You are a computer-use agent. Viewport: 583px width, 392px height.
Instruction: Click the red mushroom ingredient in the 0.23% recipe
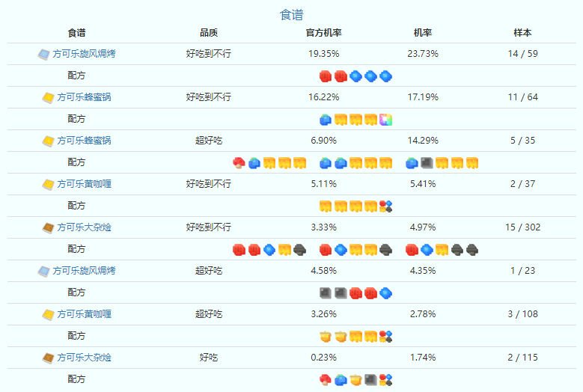(326, 380)
